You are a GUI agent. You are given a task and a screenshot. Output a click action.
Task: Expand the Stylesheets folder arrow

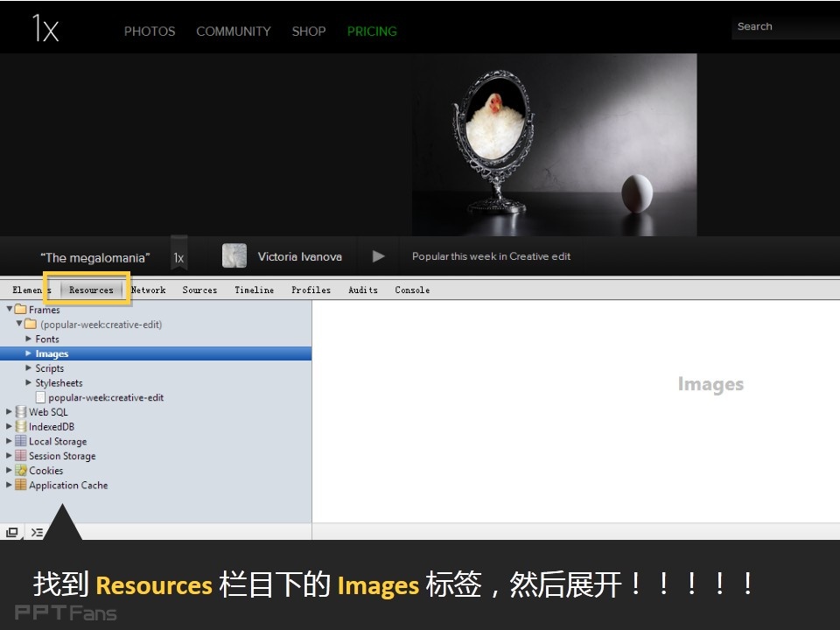tap(29, 382)
